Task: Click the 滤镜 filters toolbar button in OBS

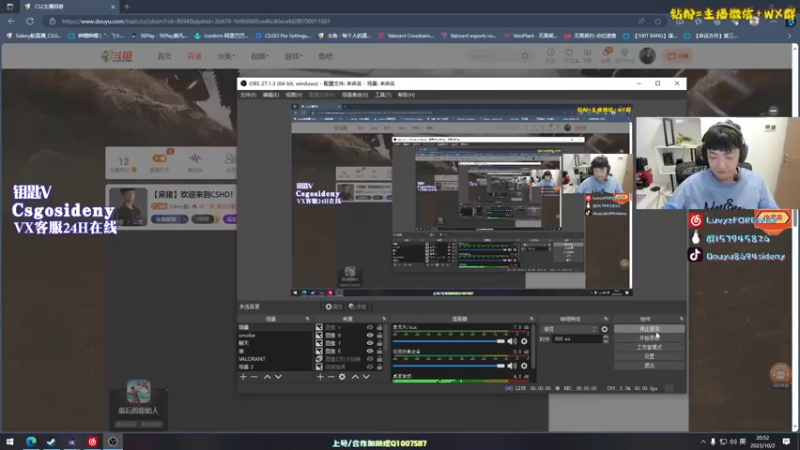Action: point(357,307)
